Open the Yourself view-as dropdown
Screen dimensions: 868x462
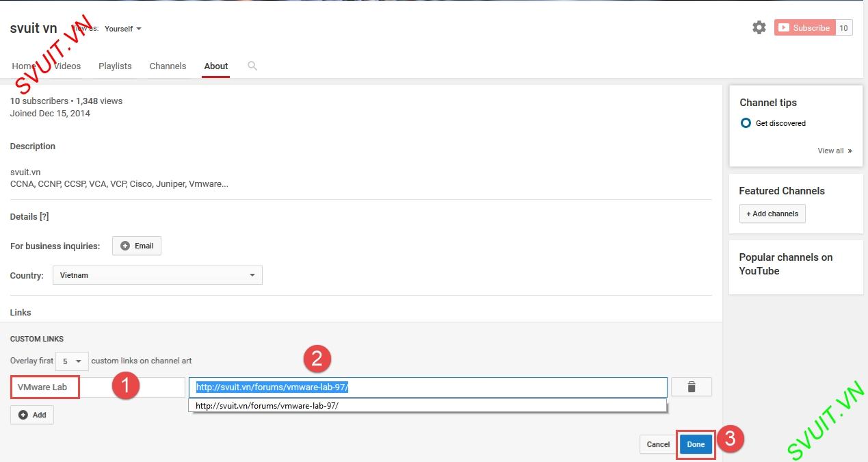[x=123, y=29]
